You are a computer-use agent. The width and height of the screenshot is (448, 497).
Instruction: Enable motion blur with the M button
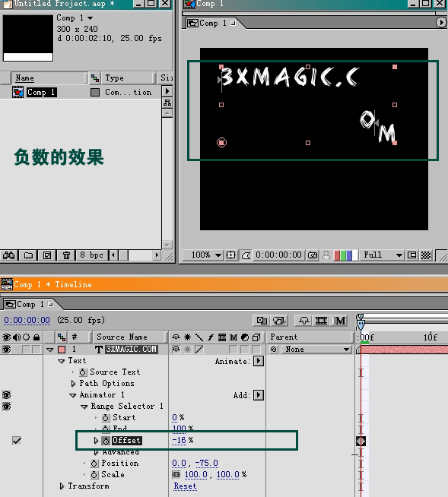tap(339, 321)
